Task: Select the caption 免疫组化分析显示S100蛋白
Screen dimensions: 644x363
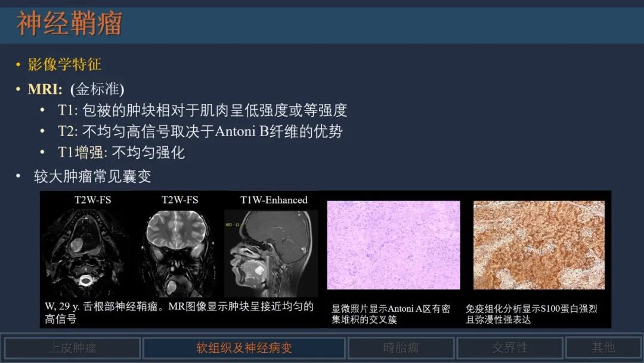Action: [531, 313]
